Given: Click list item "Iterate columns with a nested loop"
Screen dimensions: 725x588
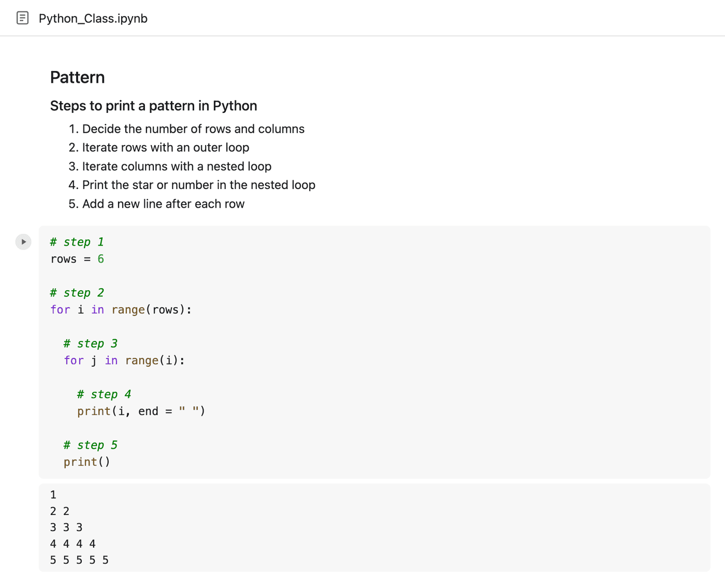Looking at the screenshot, I should click(x=177, y=166).
